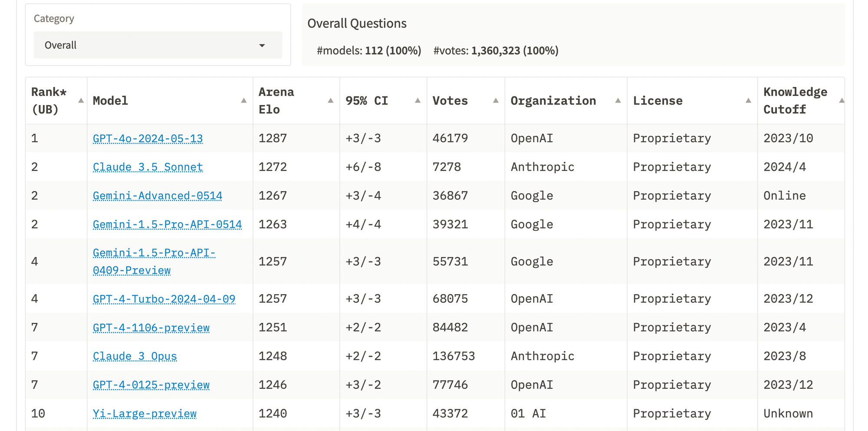Click the GPT-4-1106-preview link
Screen dimensions: 868x431
click(151, 328)
